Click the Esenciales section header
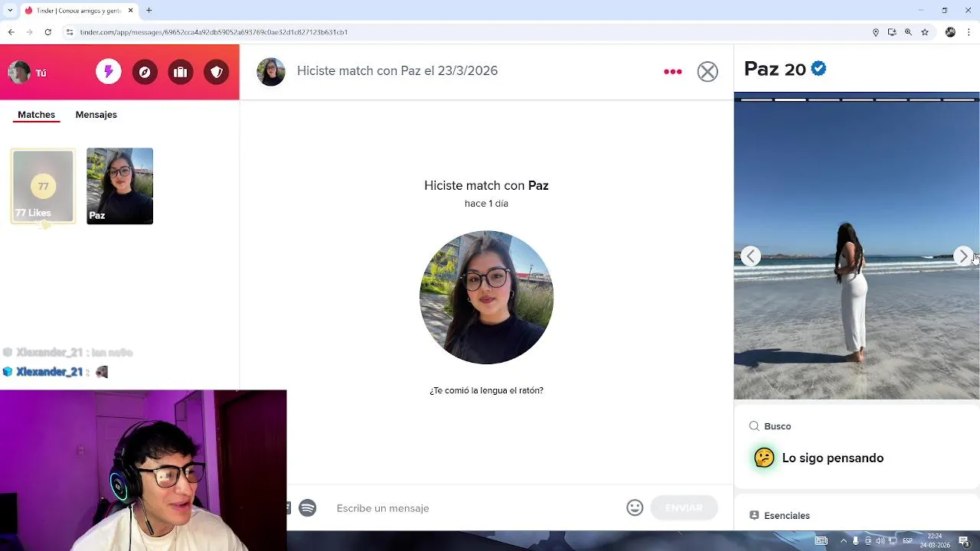The image size is (980, 551). coord(779,515)
